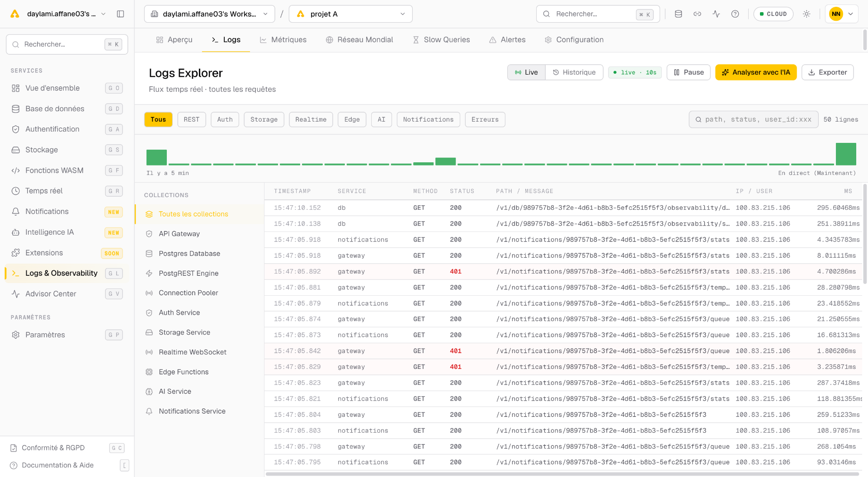
Task: Switch to the Métriques tab
Action: click(283, 40)
